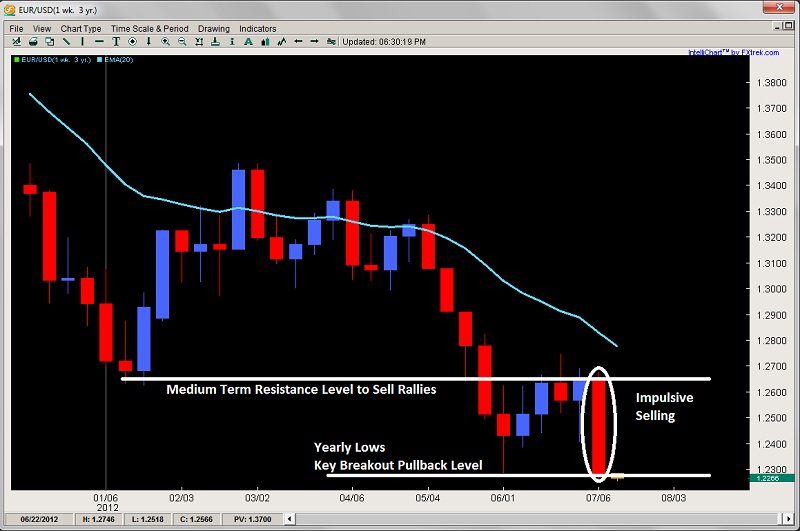Open the File menu
The width and height of the screenshot is (800, 531).
16,29
